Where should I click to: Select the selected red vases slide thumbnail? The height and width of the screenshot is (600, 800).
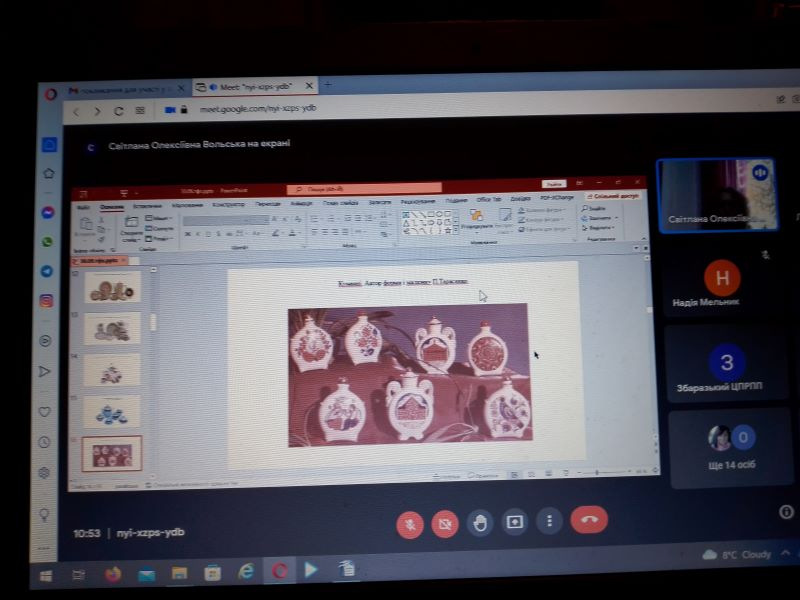pyautogui.click(x=112, y=454)
